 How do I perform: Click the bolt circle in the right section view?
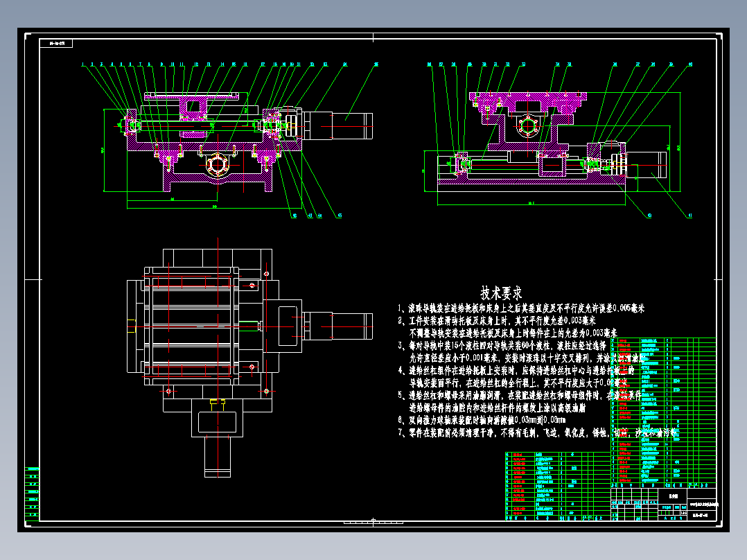pyautogui.click(x=528, y=127)
